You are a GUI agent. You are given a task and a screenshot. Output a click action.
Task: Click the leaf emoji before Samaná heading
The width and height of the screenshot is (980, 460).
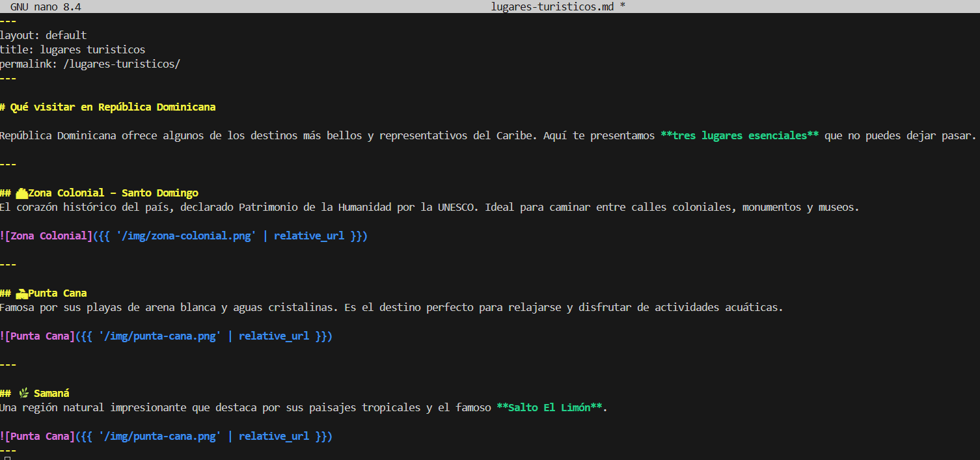tap(24, 394)
